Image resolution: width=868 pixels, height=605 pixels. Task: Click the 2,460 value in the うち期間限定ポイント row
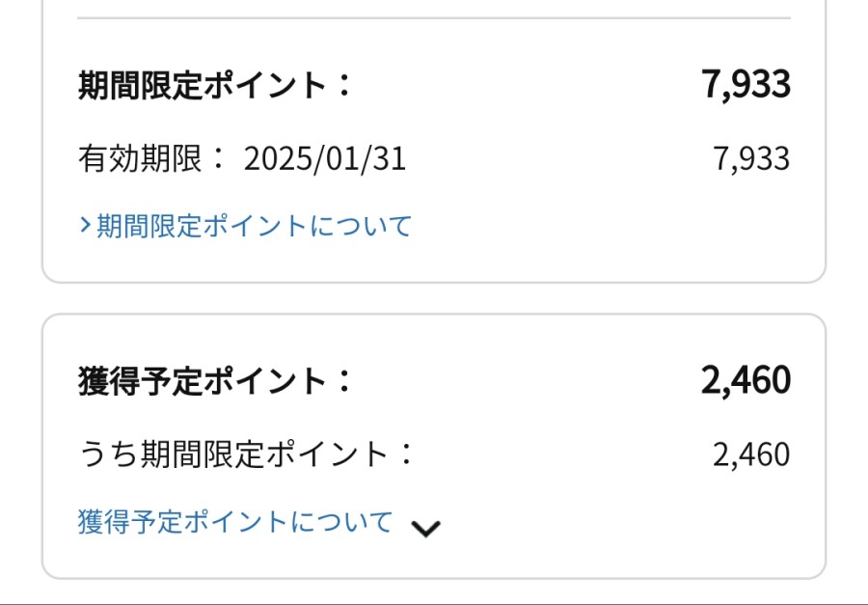[751, 454]
